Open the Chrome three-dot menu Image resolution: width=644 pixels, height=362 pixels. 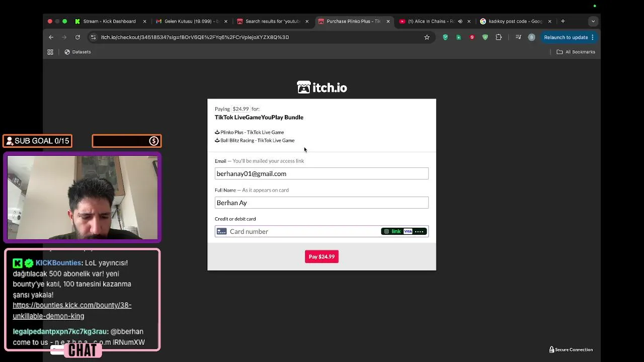click(593, 37)
